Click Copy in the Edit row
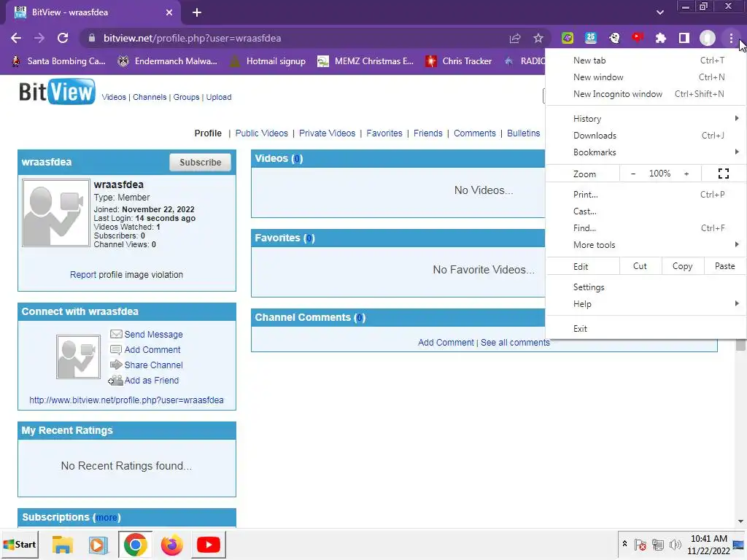Image resolution: width=747 pixels, height=560 pixels. pos(682,266)
